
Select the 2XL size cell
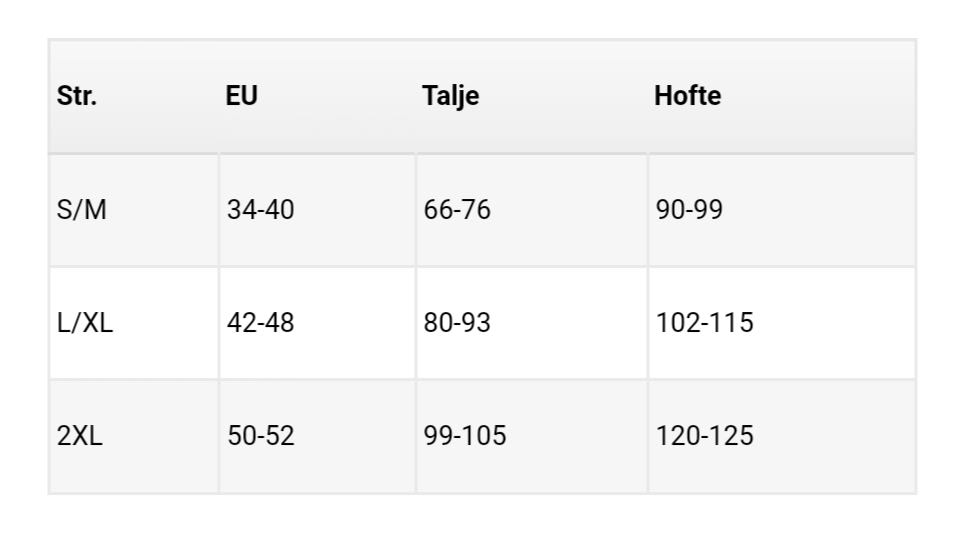(80, 436)
